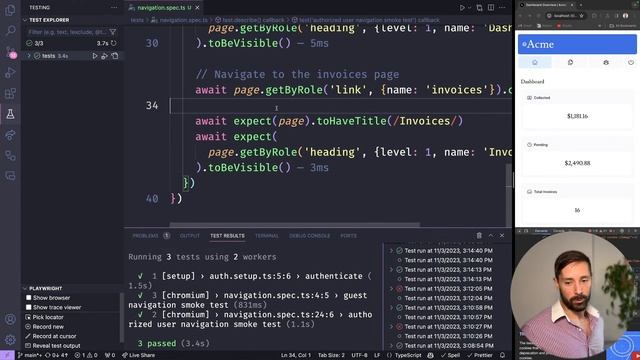This screenshot has height=360, width=640.
Task: Open Testing panel more actions ellipsis
Action: coord(114,7)
